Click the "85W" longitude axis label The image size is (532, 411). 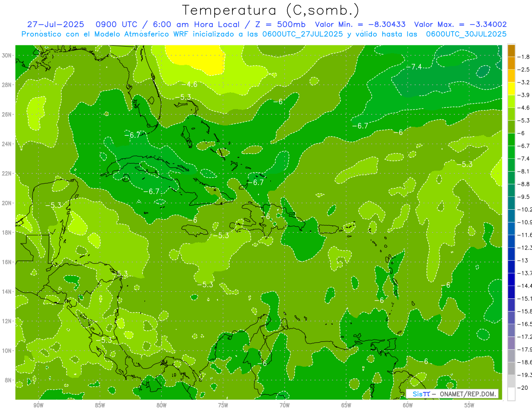click(x=100, y=405)
